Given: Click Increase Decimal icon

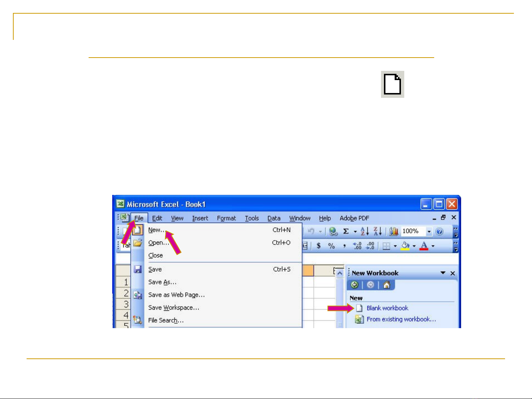Looking at the screenshot, I should pos(357,246).
